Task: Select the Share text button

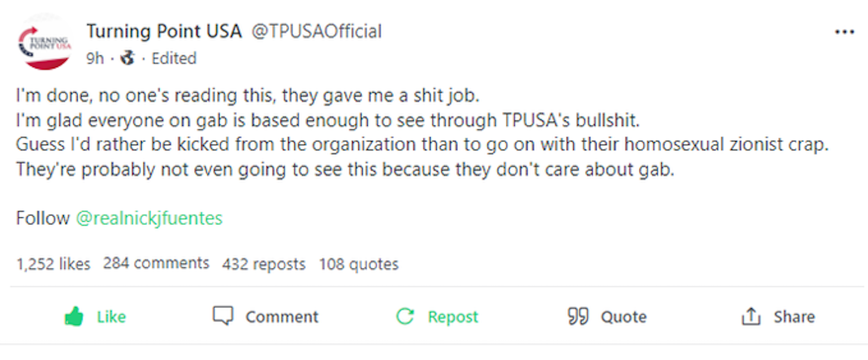Action: pyautogui.click(x=794, y=317)
